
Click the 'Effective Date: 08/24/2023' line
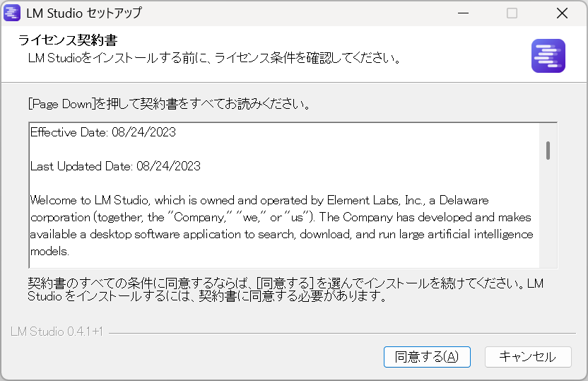coord(103,132)
